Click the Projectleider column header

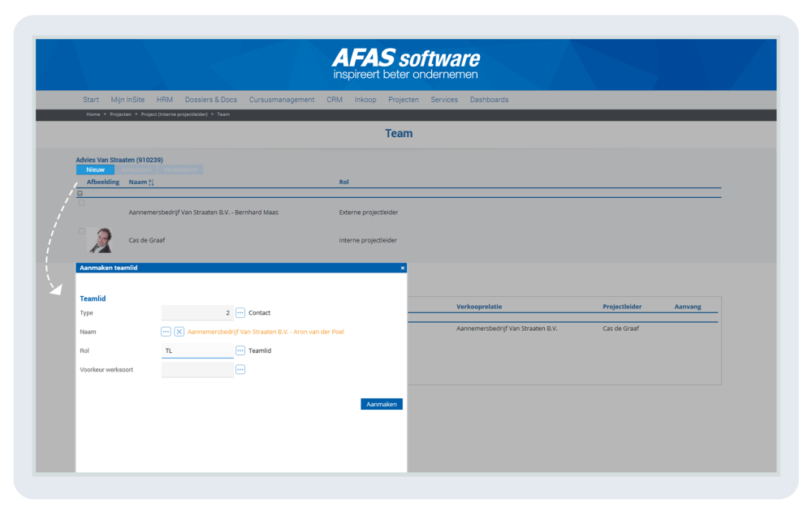[622, 307]
